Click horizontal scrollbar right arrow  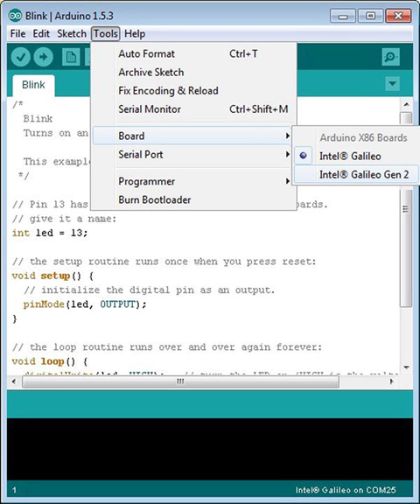pos(391,381)
